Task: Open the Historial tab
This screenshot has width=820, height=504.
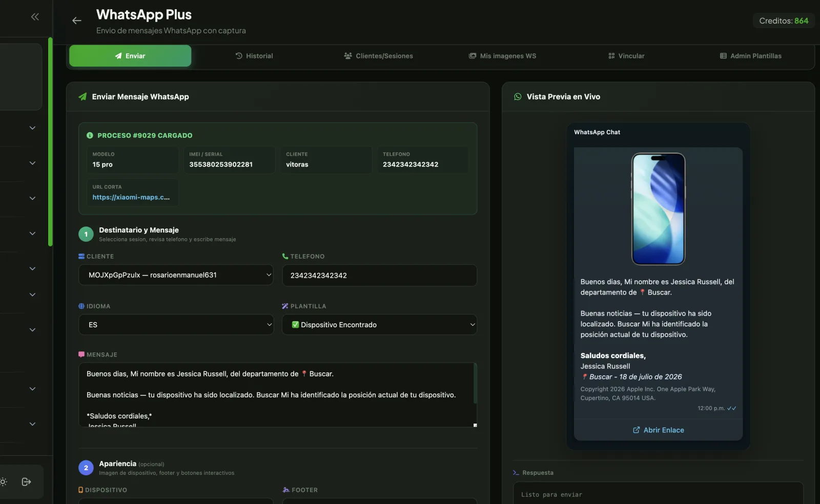Action: 254,56
